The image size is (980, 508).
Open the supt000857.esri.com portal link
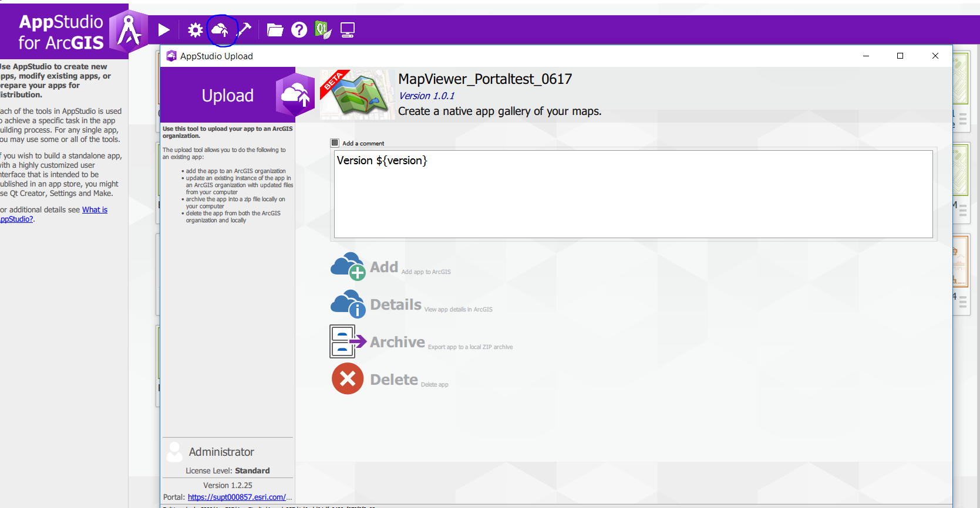240,497
